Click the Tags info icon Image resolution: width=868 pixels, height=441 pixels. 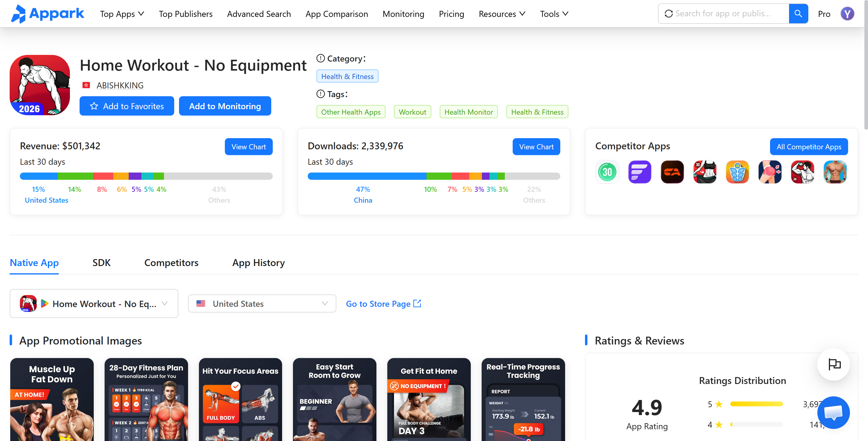coord(320,94)
